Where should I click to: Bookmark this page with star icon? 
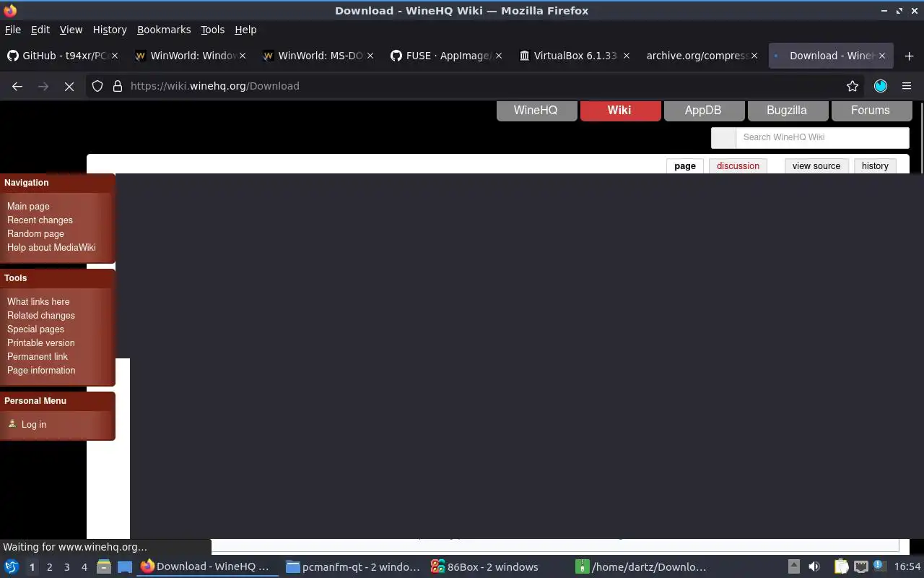[x=853, y=86]
